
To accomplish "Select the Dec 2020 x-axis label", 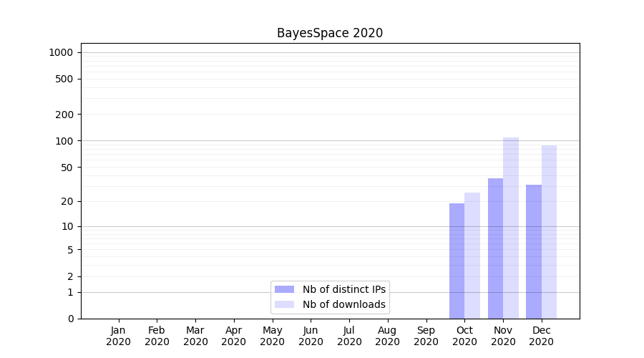I will 542,336.
